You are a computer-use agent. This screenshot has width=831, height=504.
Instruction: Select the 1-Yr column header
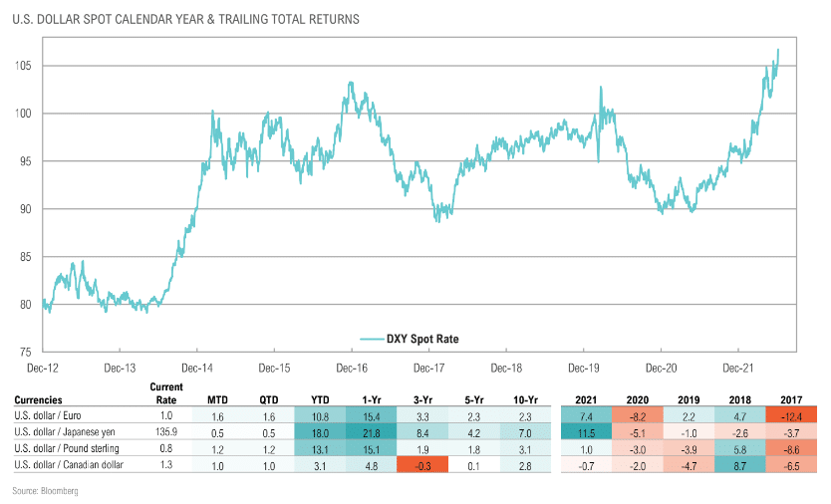371,400
